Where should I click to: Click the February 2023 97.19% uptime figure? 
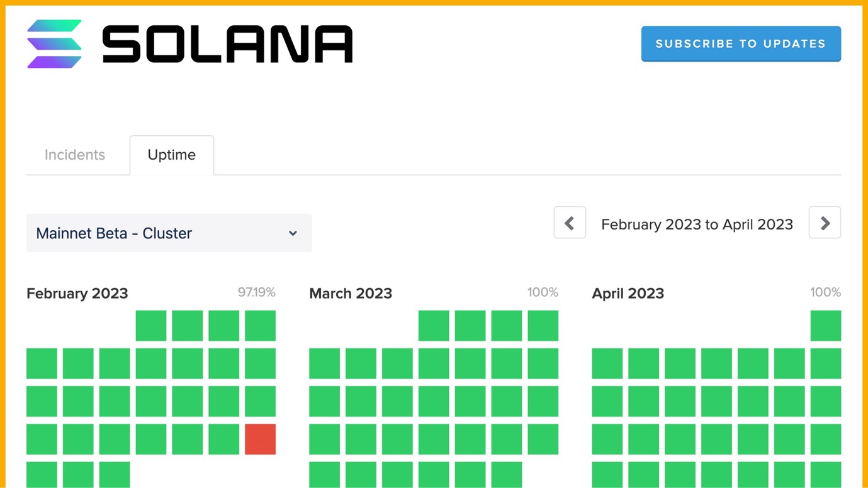[x=256, y=292]
